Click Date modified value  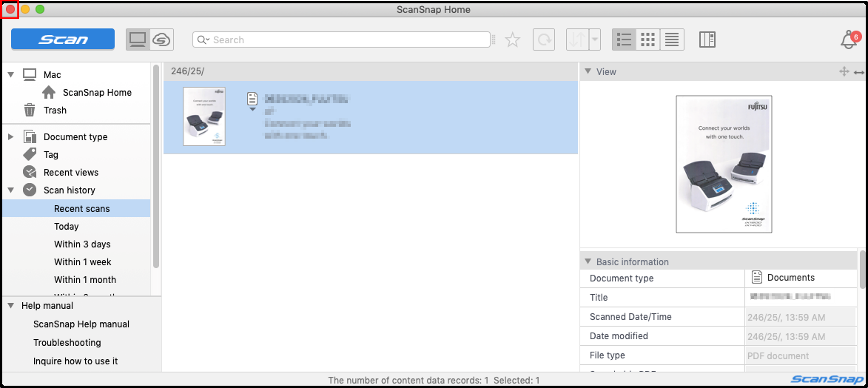pyautogui.click(x=801, y=336)
